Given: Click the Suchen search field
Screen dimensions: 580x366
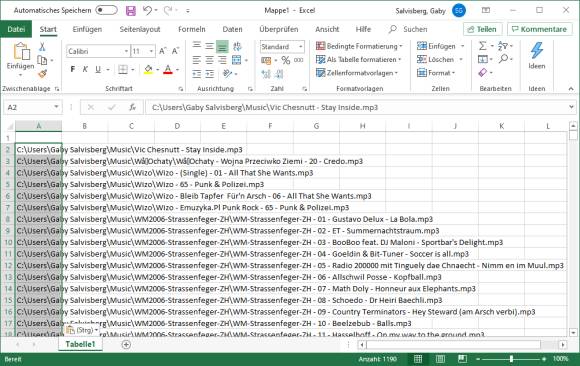Looking at the screenshot, I should [x=408, y=29].
